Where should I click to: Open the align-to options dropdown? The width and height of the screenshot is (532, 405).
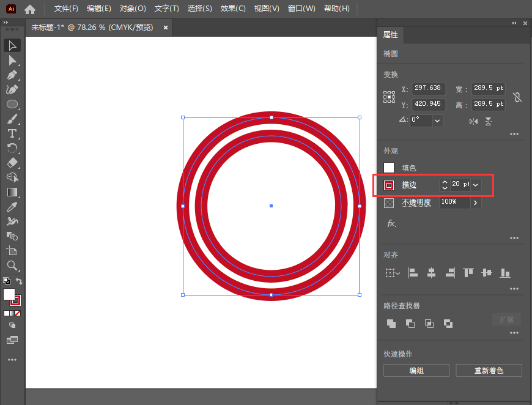(x=392, y=273)
